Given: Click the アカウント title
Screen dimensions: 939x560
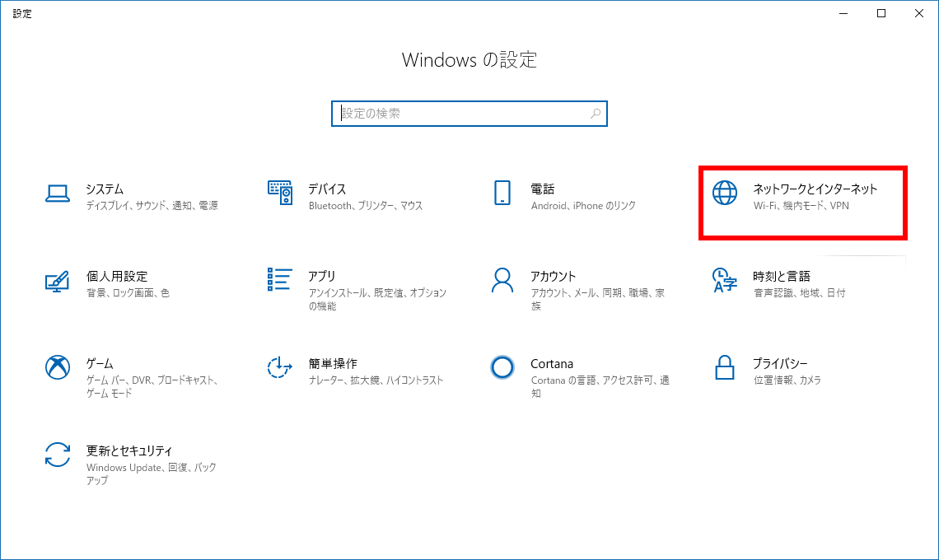Looking at the screenshot, I should (554, 276).
